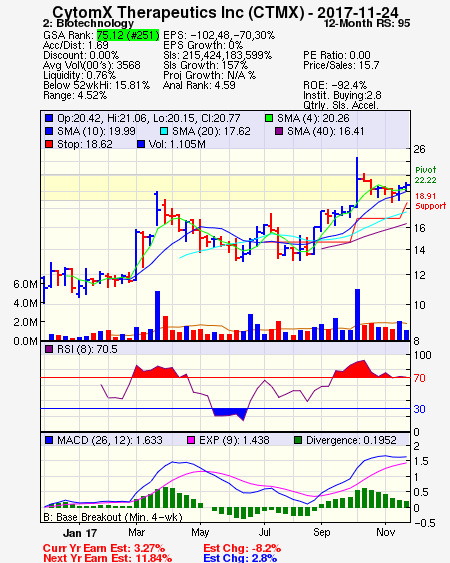Click the Jan 17 axis label
Image resolution: width=450 pixels, height=563 pixels.
coord(80,533)
